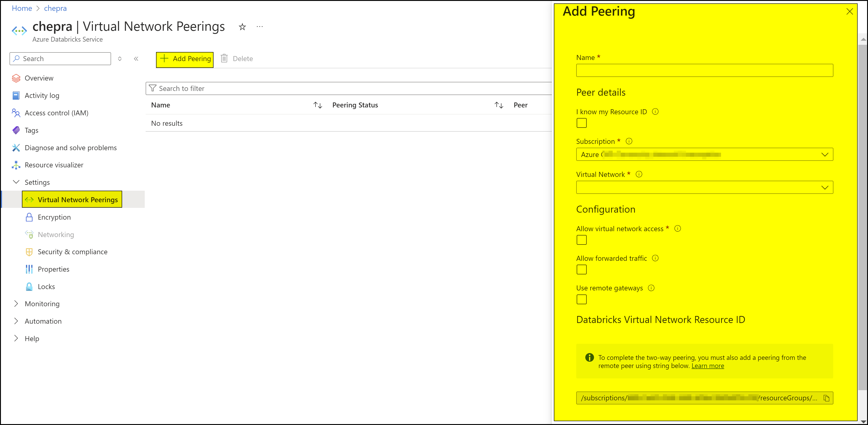Tick the I know my Resource ID checkbox
This screenshot has height=425, width=868.
click(x=581, y=123)
